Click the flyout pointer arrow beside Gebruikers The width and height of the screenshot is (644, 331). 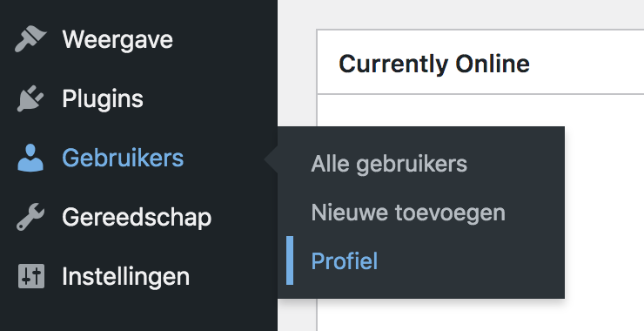pos(271,159)
